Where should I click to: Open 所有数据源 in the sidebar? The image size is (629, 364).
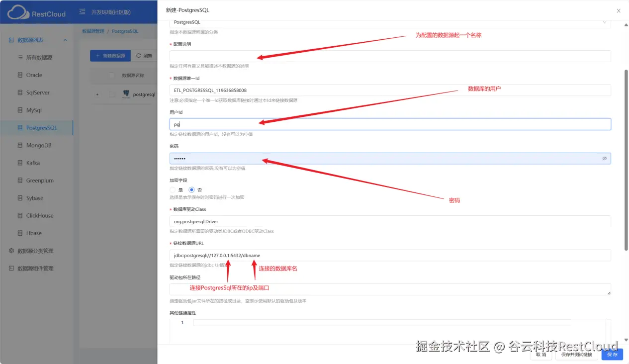tap(39, 58)
